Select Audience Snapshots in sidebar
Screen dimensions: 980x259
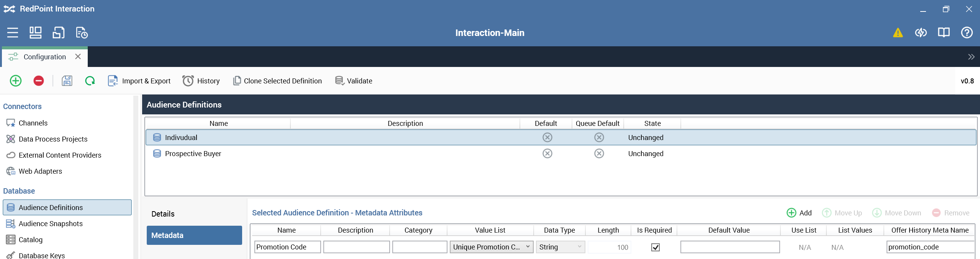(x=51, y=223)
